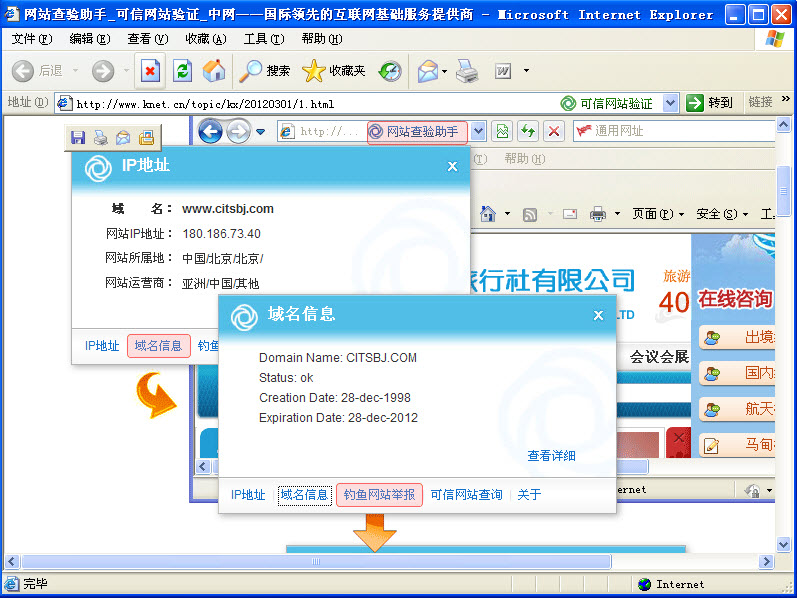Open the Mail button dropdown arrow

tap(445, 71)
